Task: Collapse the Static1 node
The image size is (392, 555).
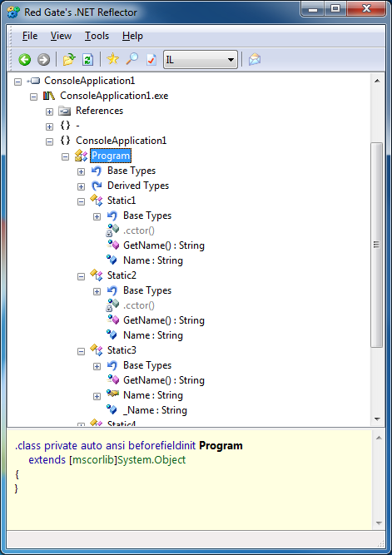Action: click(81, 201)
